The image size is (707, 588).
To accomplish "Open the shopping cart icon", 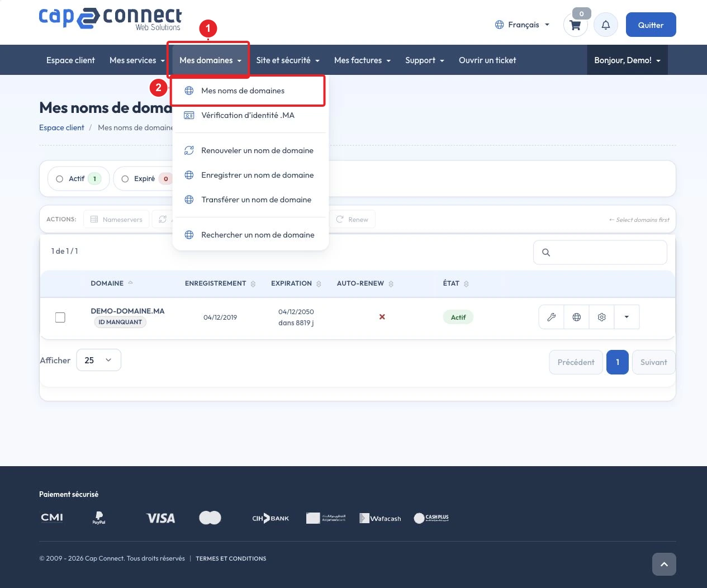I will [575, 25].
